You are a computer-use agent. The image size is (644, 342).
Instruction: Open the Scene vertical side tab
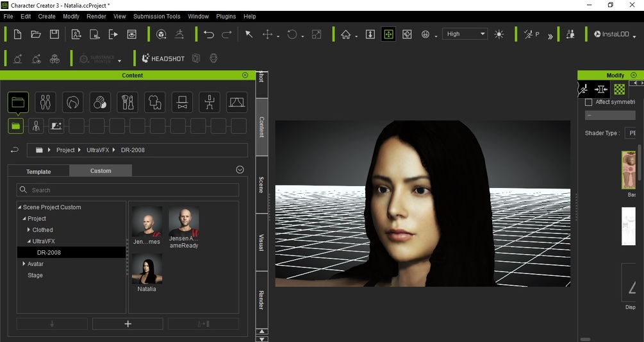pos(261,185)
